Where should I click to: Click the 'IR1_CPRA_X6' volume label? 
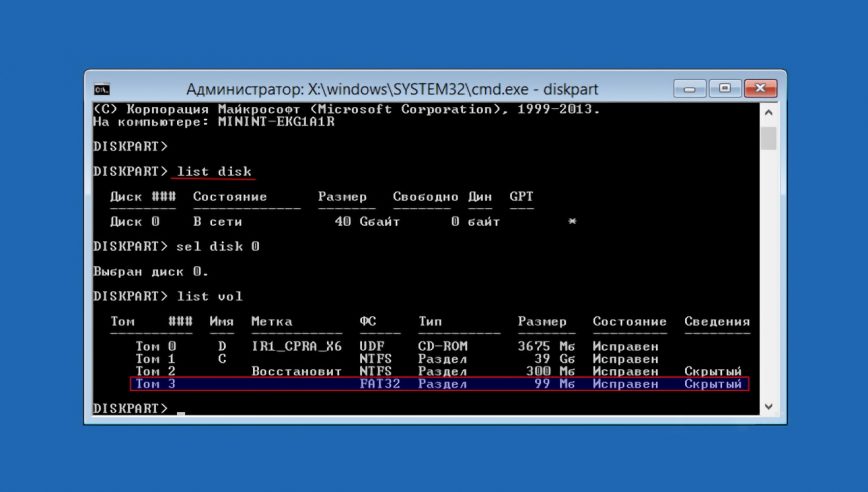point(297,346)
